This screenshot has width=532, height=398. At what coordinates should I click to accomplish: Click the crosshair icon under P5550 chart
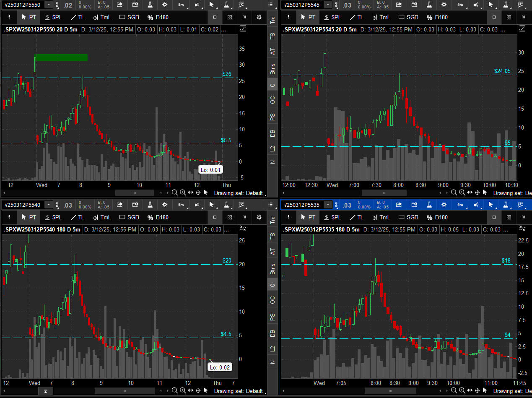tap(198, 192)
